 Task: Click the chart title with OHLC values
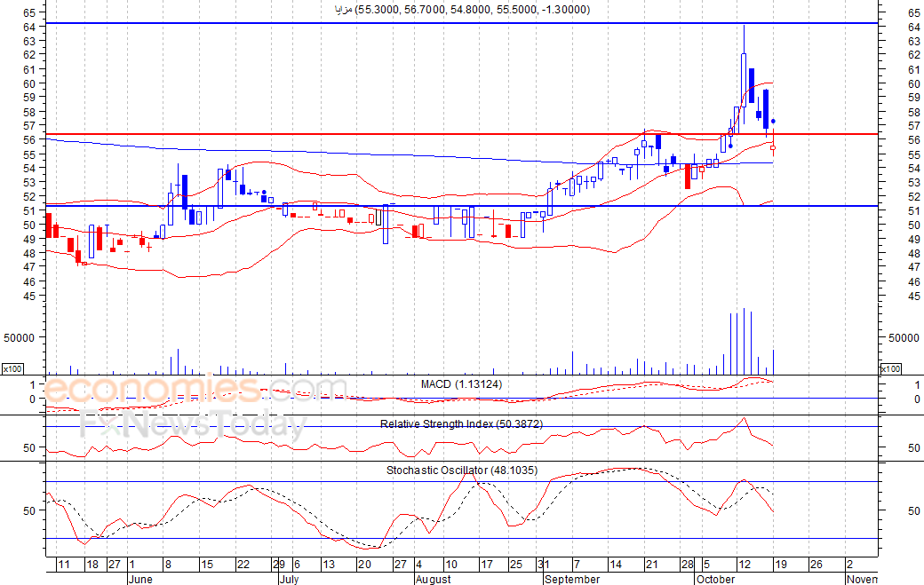tap(463, 10)
